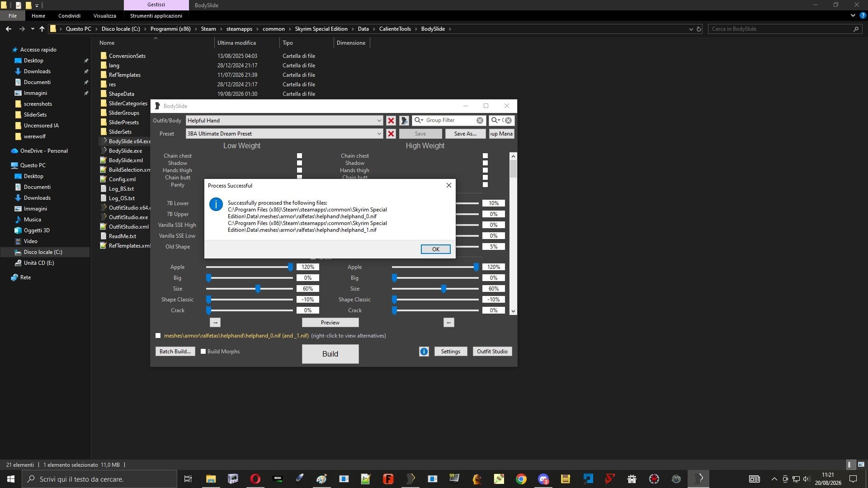The height and width of the screenshot is (488, 868).
Task: Click the Preview button
Action: click(330, 323)
